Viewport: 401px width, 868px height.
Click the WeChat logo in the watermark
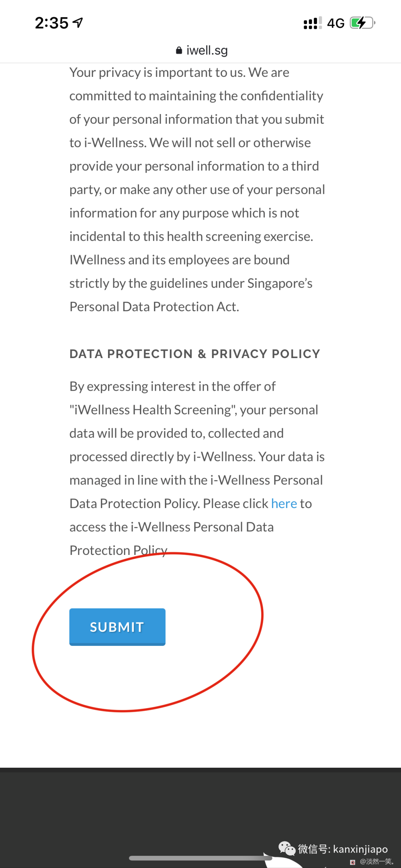(287, 848)
